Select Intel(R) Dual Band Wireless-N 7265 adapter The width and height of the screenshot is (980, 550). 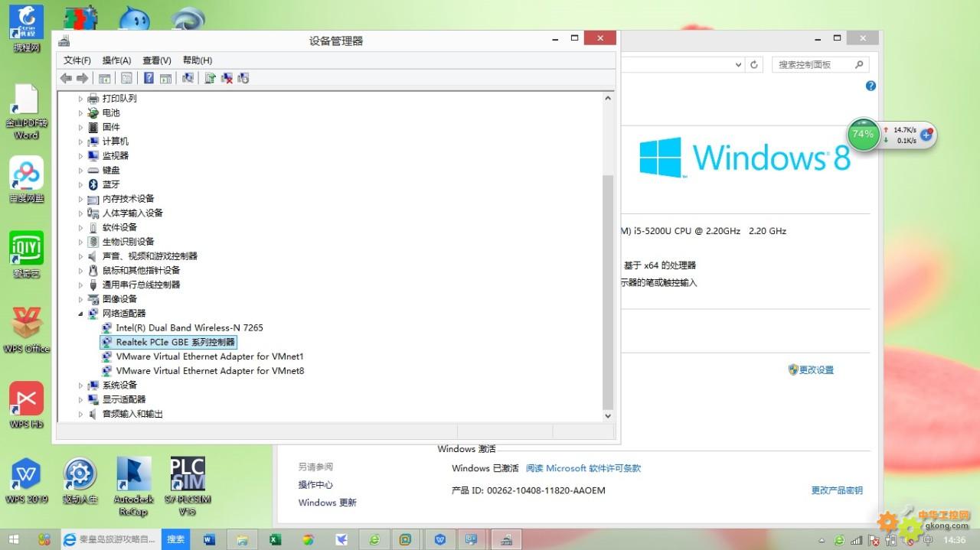(189, 327)
